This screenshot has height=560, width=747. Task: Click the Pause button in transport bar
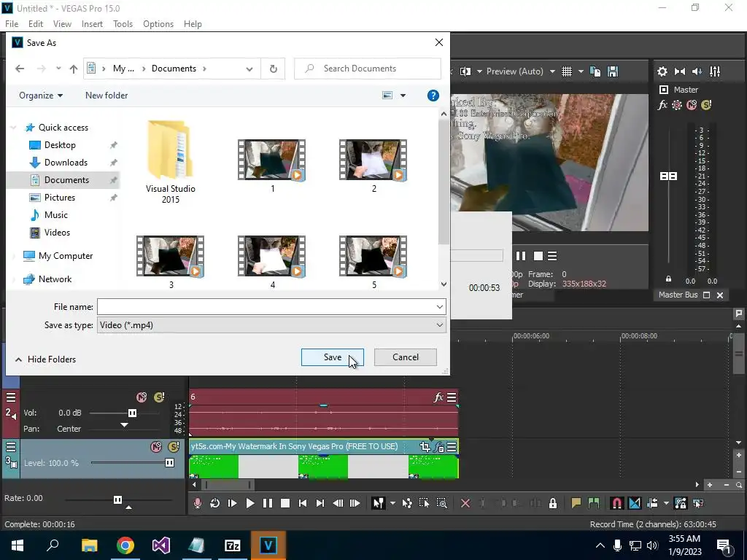[268, 503]
